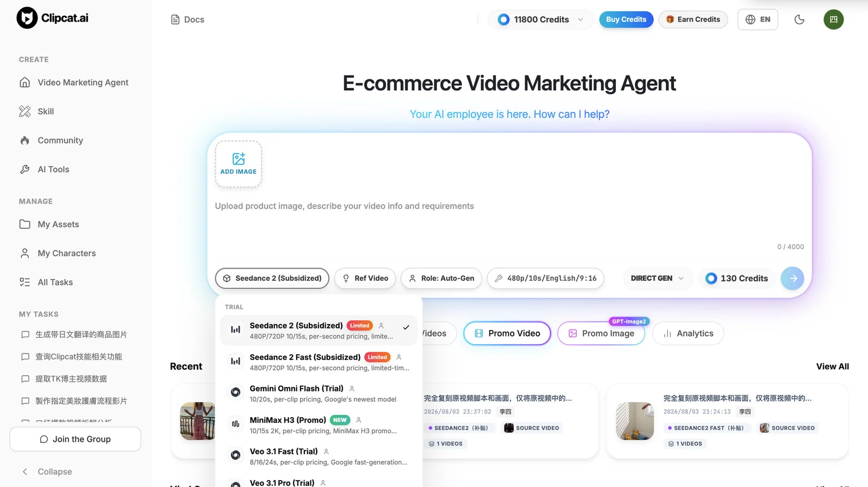Click the SEEDANCE2 FAST (补贴) tag

click(707, 428)
